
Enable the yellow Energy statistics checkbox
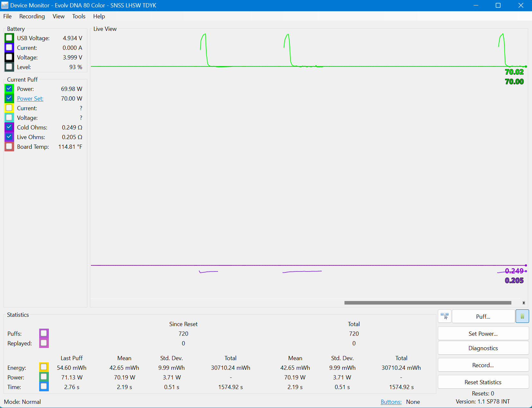click(44, 367)
